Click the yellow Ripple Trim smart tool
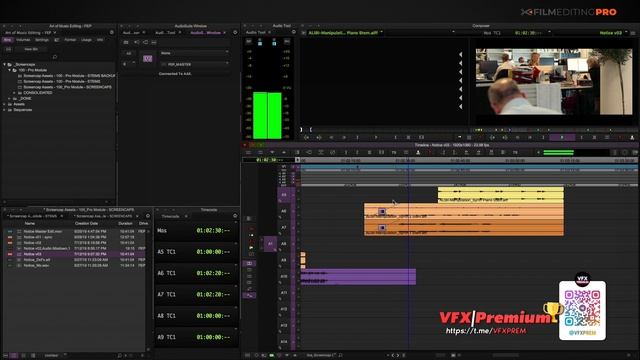 click(251, 247)
